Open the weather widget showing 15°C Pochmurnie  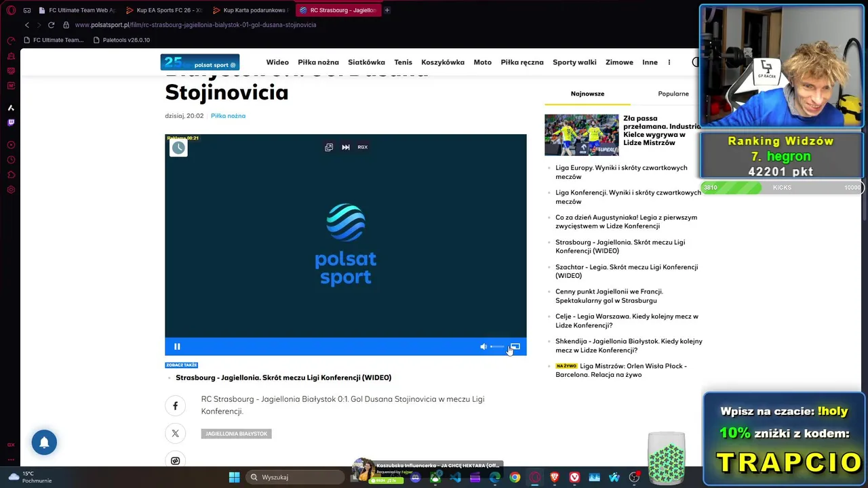[x=30, y=477]
